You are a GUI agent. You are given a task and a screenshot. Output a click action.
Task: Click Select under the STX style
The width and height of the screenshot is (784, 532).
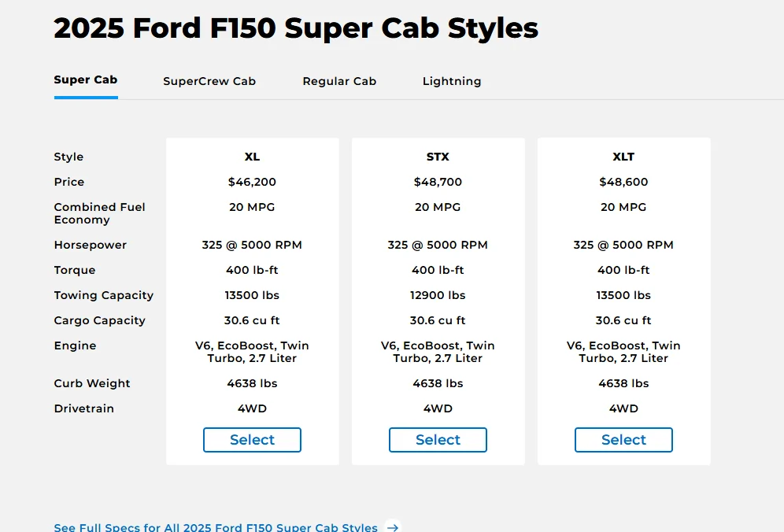pyautogui.click(x=438, y=440)
